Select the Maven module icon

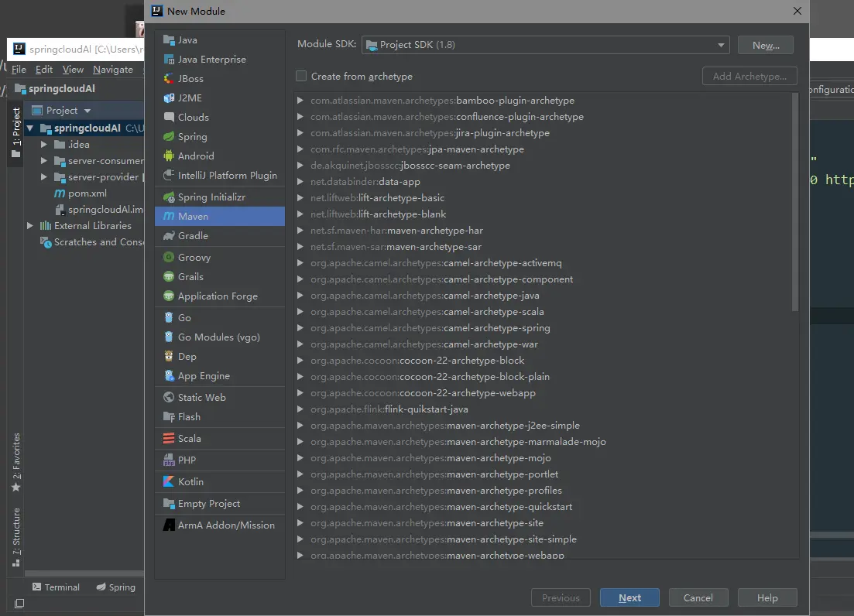pos(169,216)
